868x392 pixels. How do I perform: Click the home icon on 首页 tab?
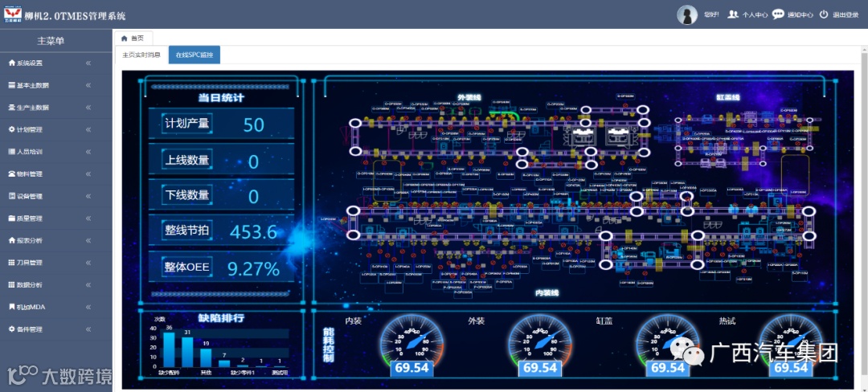click(x=124, y=38)
